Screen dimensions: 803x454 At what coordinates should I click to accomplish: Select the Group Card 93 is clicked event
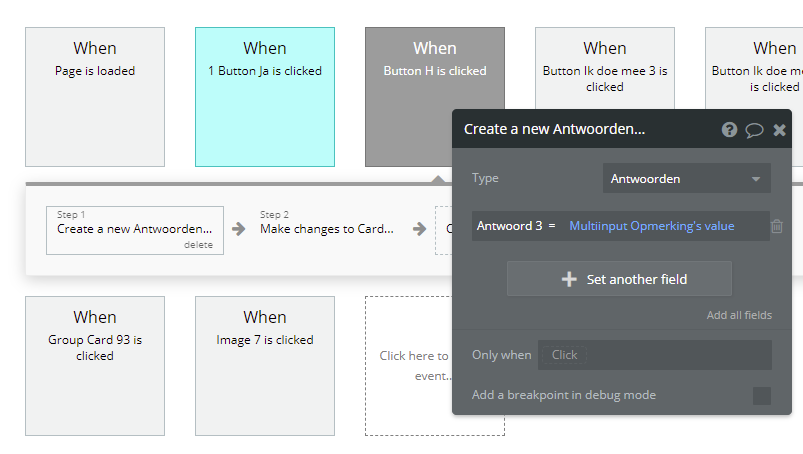[95, 365]
